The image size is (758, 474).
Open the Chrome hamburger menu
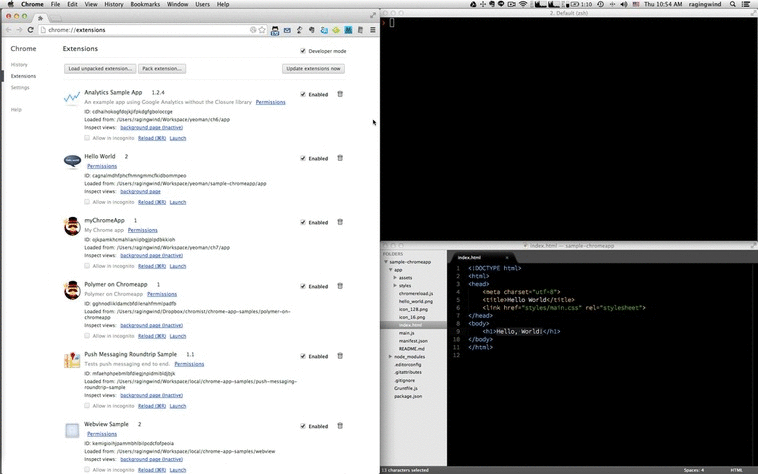coord(373,30)
